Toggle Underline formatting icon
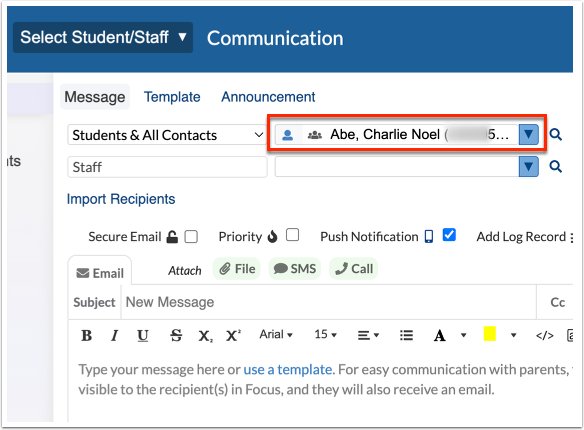 (x=143, y=335)
